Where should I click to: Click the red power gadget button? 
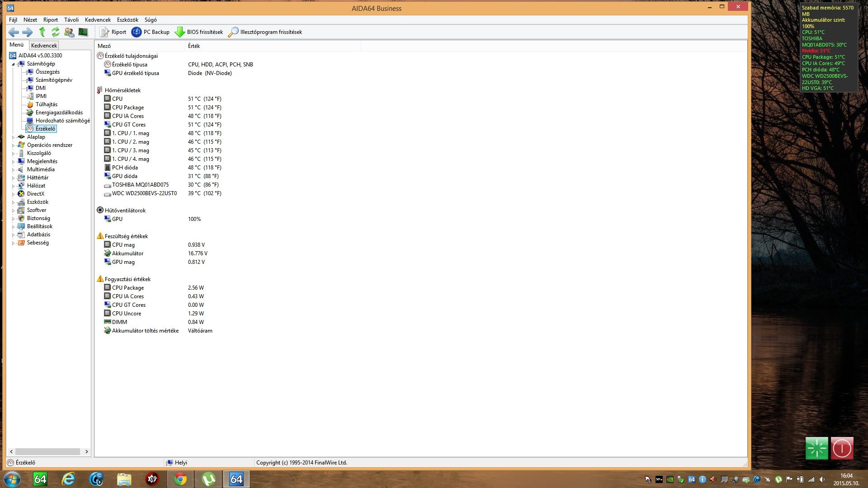842,448
